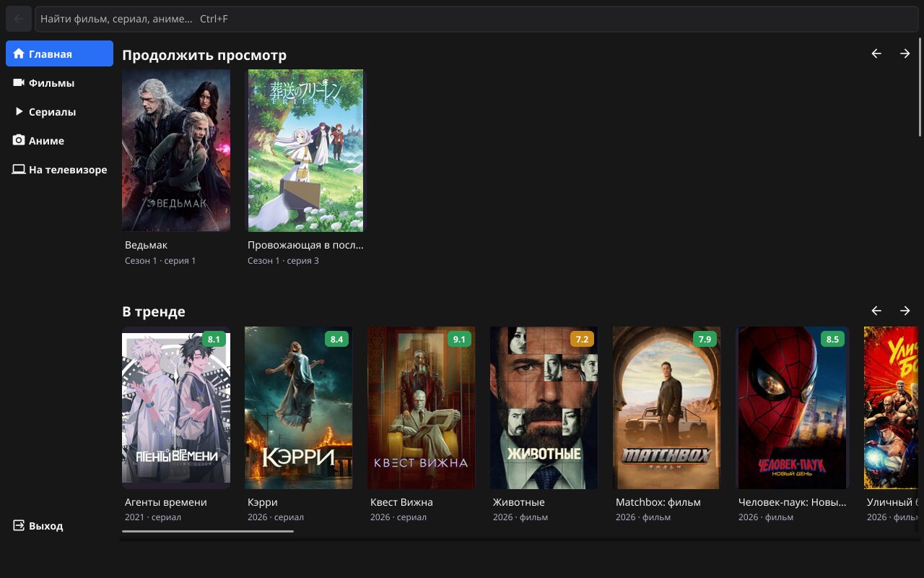The width and height of the screenshot is (924, 578).
Task: Click the home icon in the sidebar
Action: (19, 53)
